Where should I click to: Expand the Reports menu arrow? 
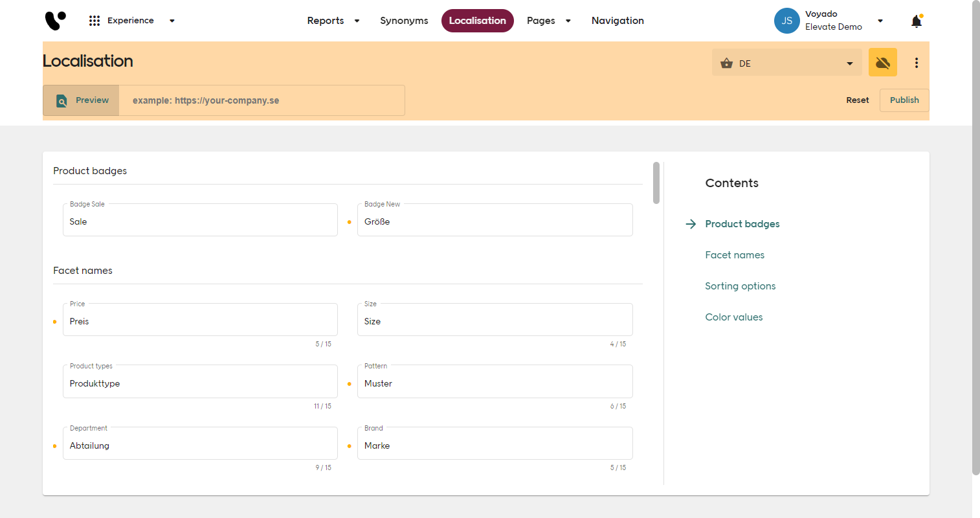point(357,21)
